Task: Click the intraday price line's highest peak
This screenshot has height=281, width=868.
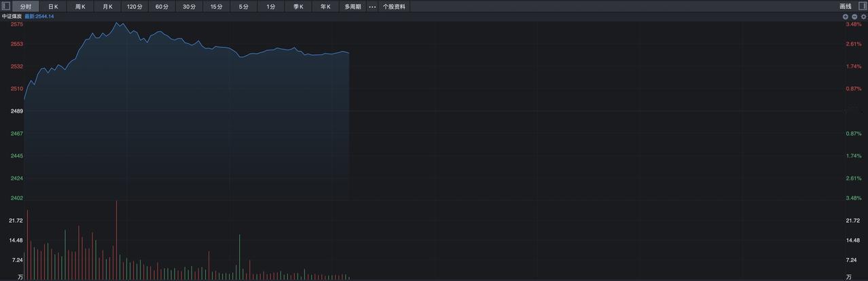Action: [x=117, y=23]
